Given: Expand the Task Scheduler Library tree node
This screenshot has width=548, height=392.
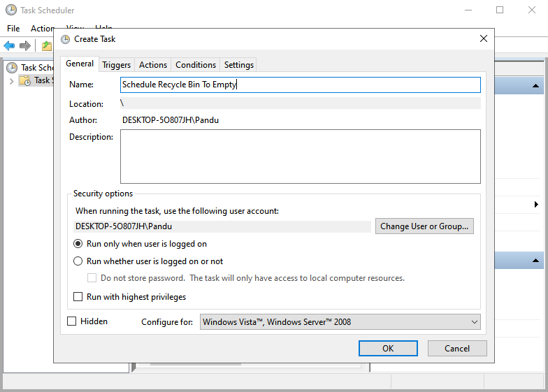Looking at the screenshot, I should coord(11,81).
